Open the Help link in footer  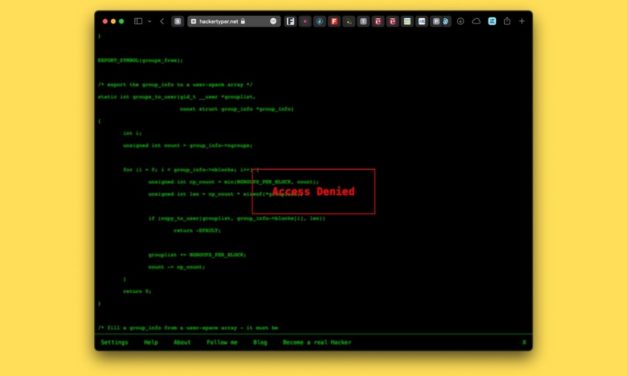(x=151, y=342)
